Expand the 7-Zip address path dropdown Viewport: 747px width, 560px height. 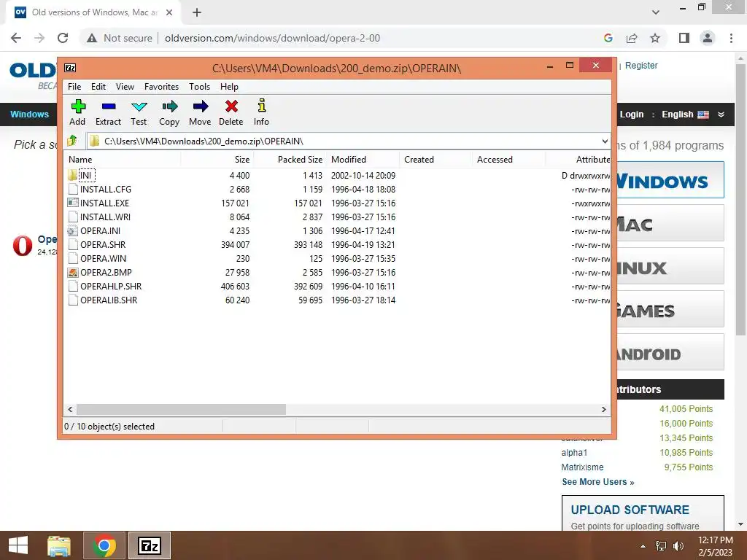605,141
